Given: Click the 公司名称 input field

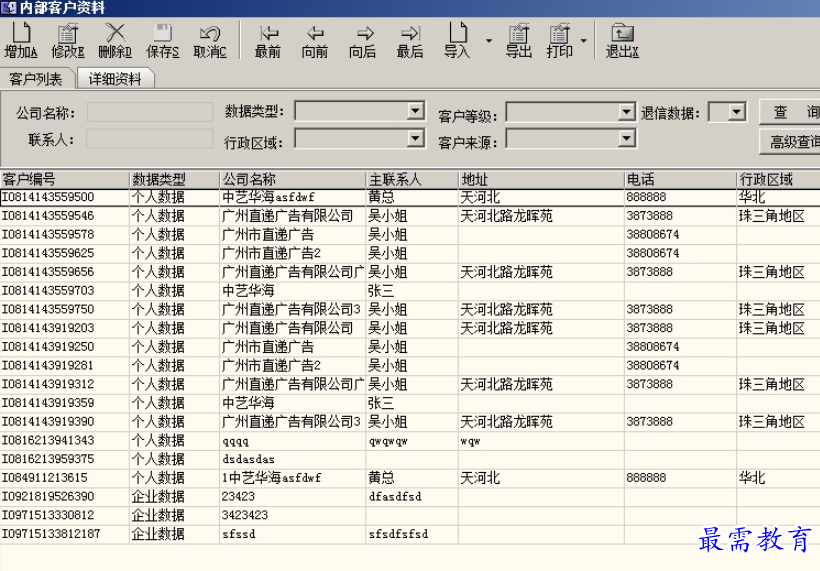Looking at the screenshot, I should [x=150, y=112].
